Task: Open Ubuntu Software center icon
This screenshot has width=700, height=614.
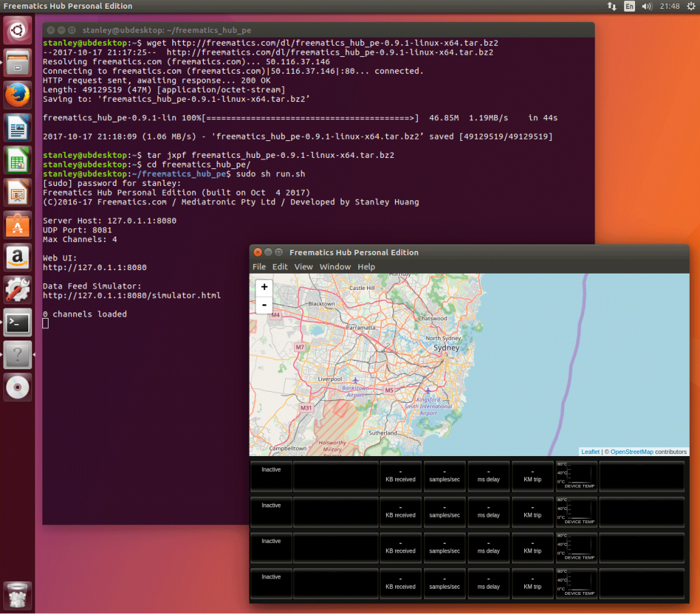Action: 18,226
